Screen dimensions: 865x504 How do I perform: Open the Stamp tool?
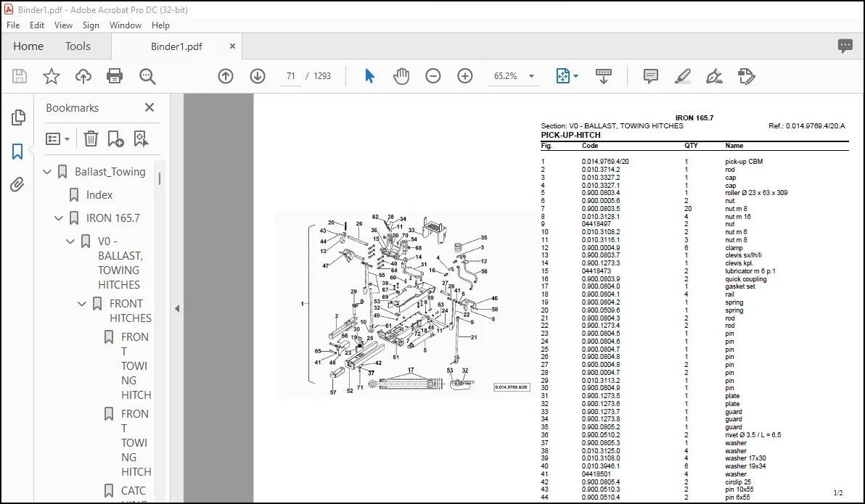click(x=746, y=76)
